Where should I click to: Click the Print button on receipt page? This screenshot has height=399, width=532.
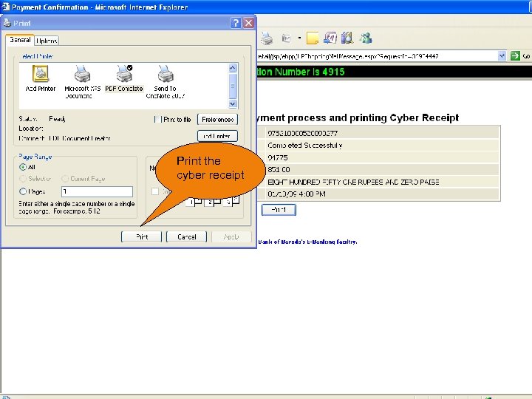pyautogui.click(x=279, y=210)
